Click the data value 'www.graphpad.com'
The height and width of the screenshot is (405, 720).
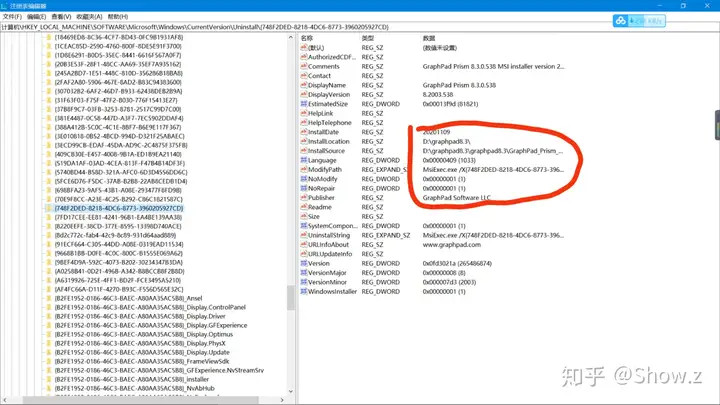(x=452, y=244)
